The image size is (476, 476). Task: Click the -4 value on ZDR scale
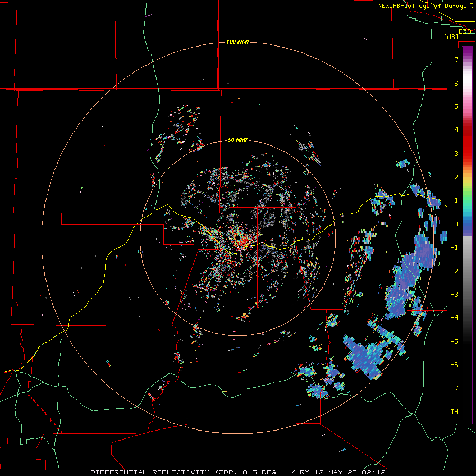click(x=454, y=318)
